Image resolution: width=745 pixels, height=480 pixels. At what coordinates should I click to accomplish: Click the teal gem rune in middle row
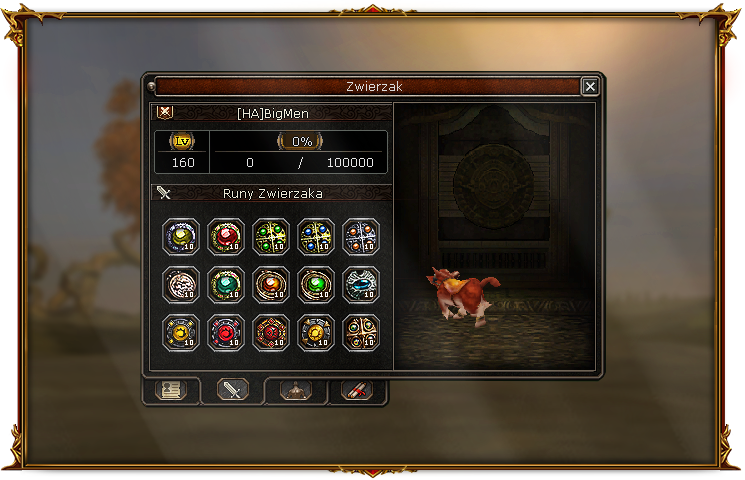[226, 285]
